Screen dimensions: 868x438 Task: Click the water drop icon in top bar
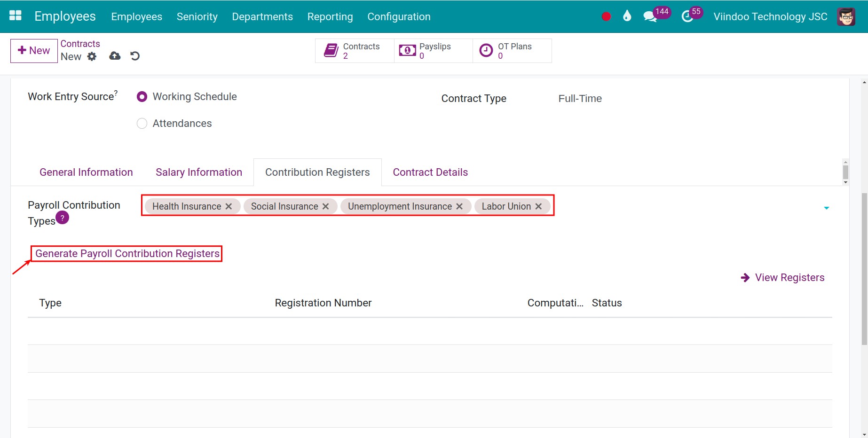[x=627, y=16]
